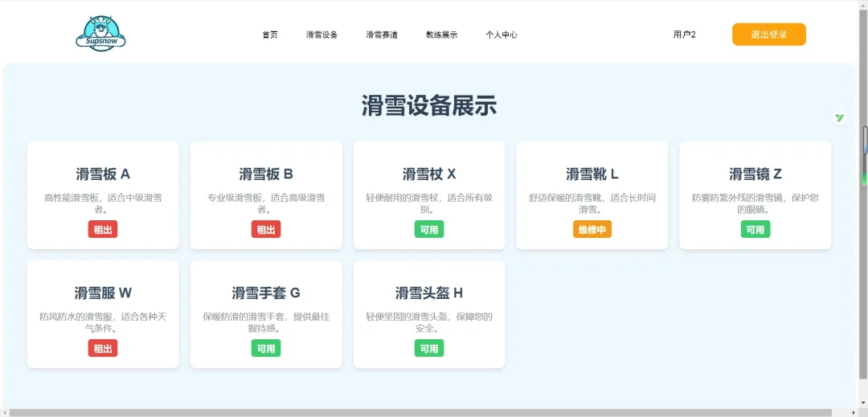The height and width of the screenshot is (417, 868).
Task: Select the 滑雪手套 G card title
Action: click(266, 292)
